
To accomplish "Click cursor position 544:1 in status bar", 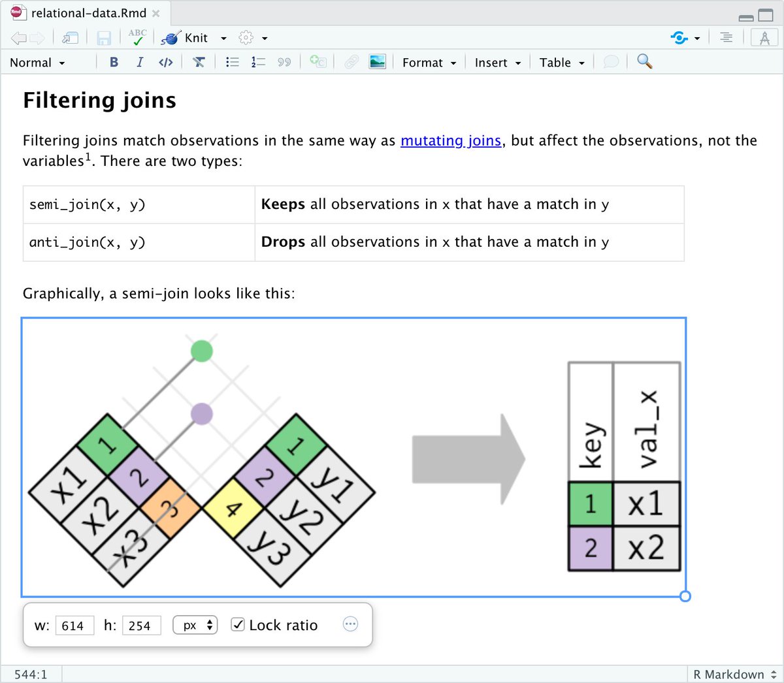I will coord(31,675).
